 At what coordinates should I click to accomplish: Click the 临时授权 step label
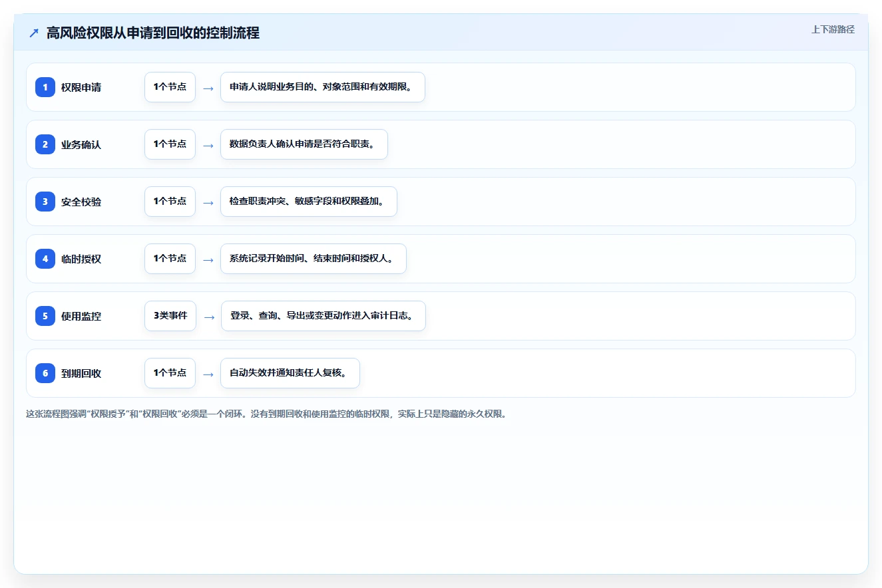tap(81, 259)
